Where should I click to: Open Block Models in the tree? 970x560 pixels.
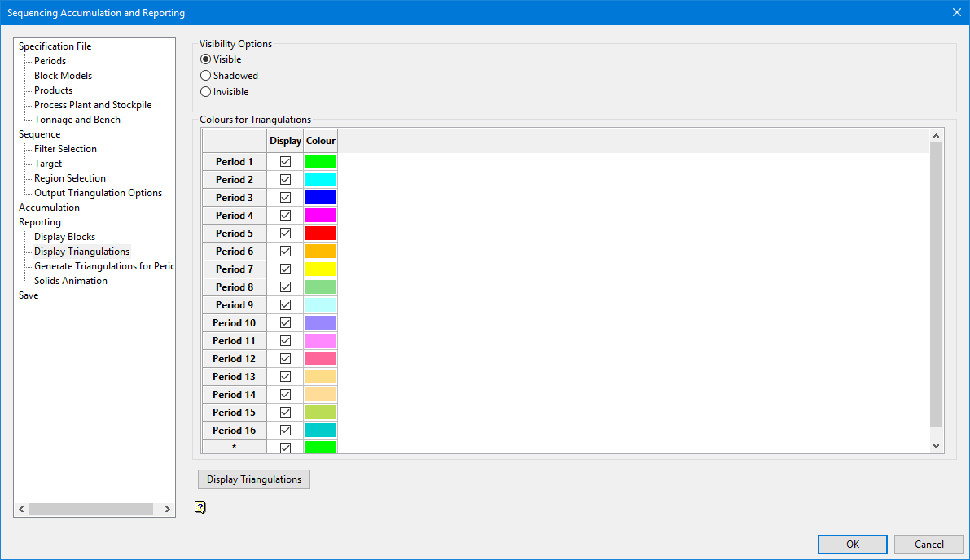63,76
